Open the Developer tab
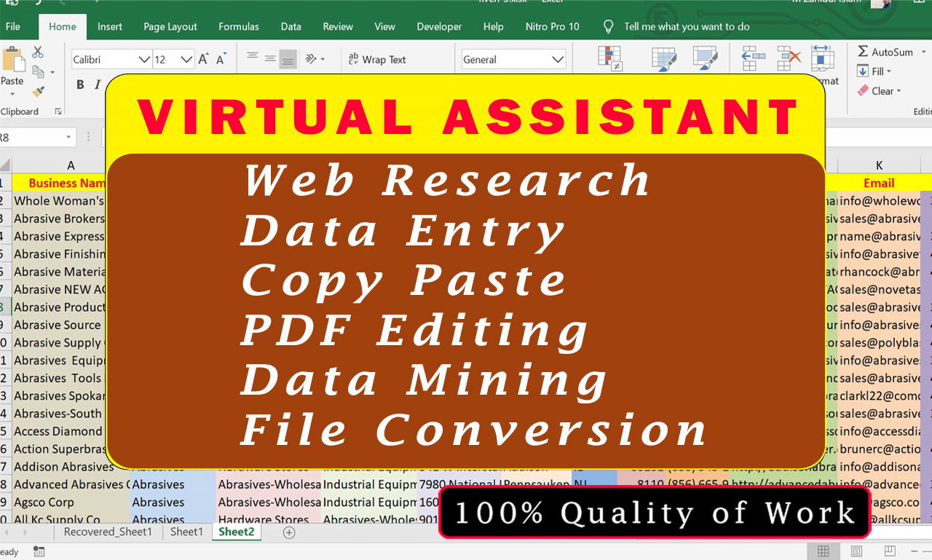Viewport: 932px width, 560px height. (x=439, y=27)
